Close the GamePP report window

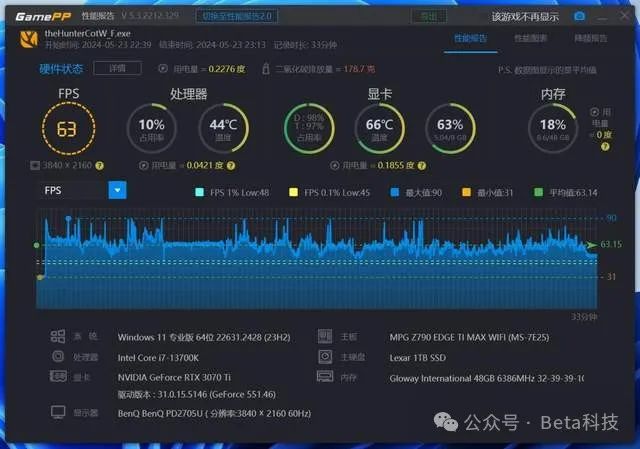(x=624, y=16)
